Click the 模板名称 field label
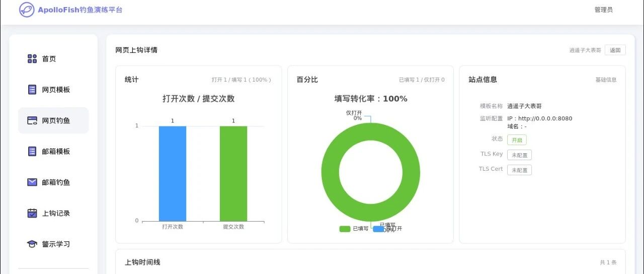This screenshot has width=644, height=274. coord(491,106)
